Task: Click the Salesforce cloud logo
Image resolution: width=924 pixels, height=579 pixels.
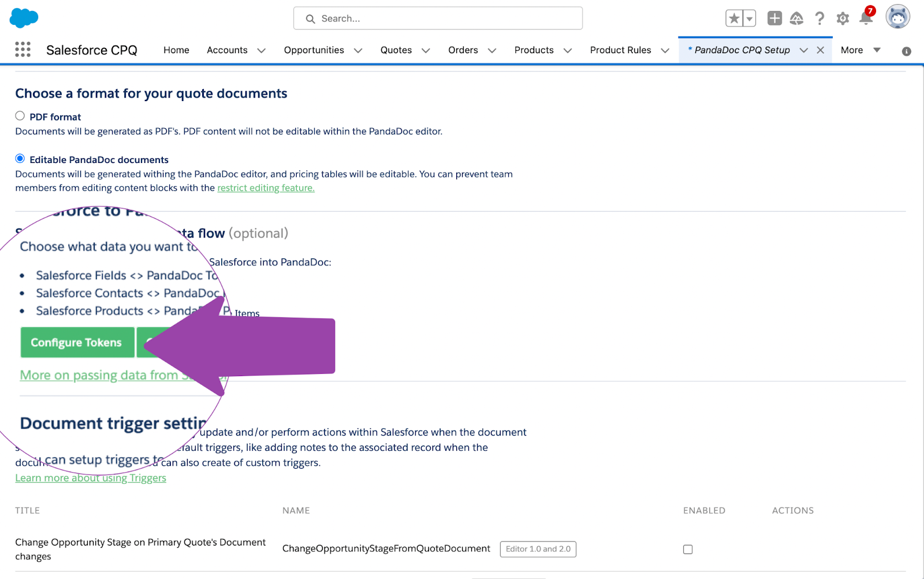Action: [24, 18]
